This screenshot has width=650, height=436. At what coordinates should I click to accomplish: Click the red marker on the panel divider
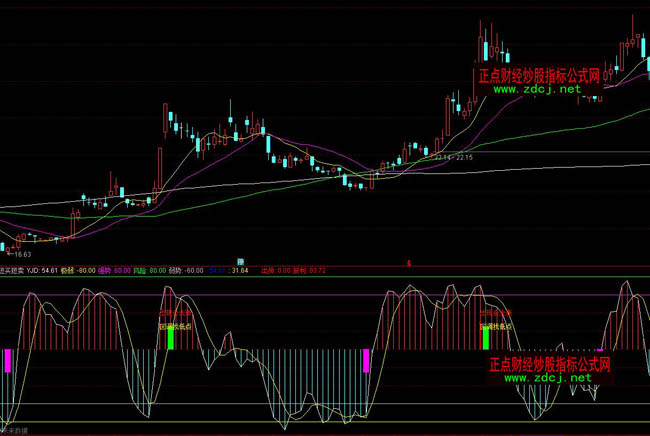(x=409, y=261)
